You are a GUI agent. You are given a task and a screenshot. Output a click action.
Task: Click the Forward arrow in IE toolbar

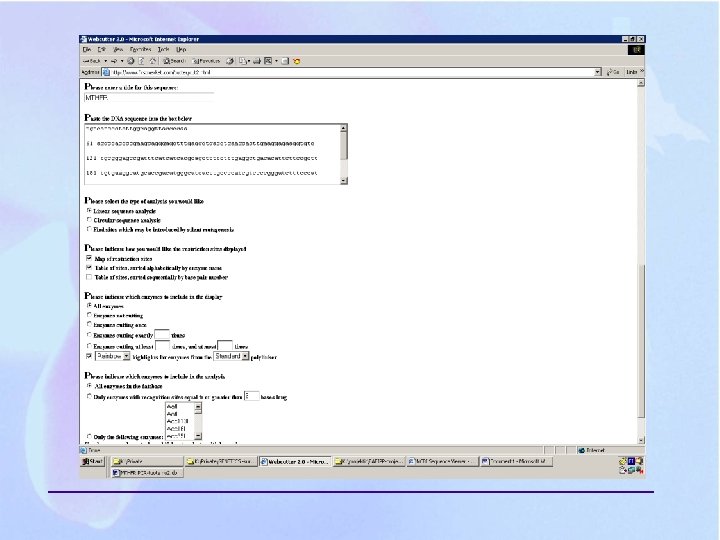(115, 61)
